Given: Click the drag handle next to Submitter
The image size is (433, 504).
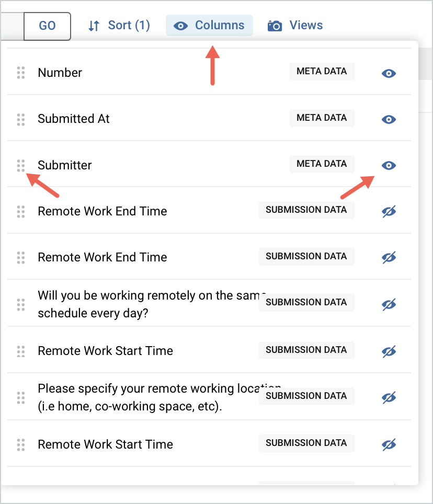Looking at the screenshot, I should click(21, 165).
